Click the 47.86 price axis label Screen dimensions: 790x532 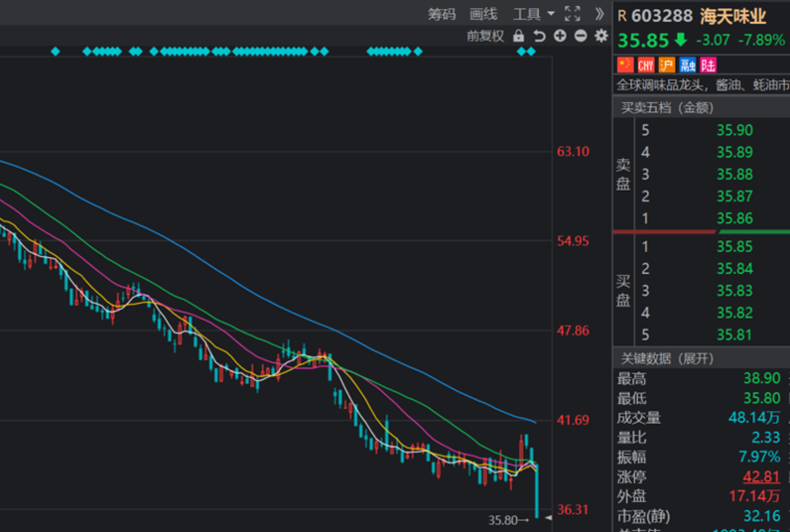[x=573, y=331]
